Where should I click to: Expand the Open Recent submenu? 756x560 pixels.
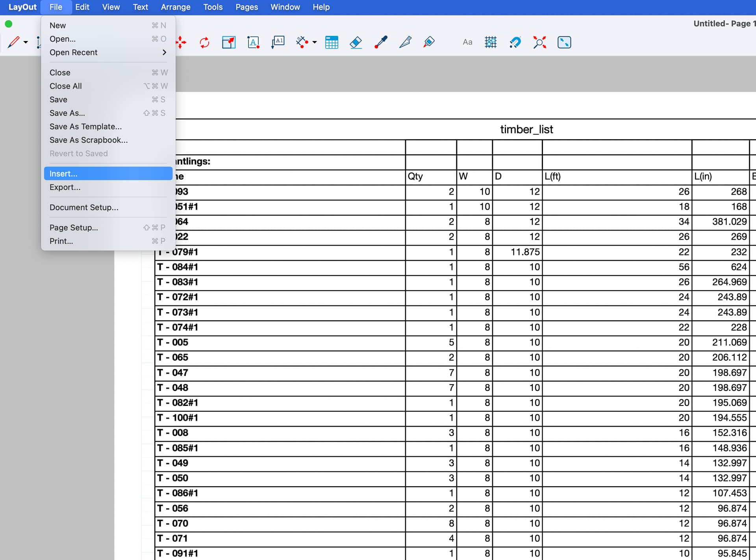pyautogui.click(x=108, y=52)
